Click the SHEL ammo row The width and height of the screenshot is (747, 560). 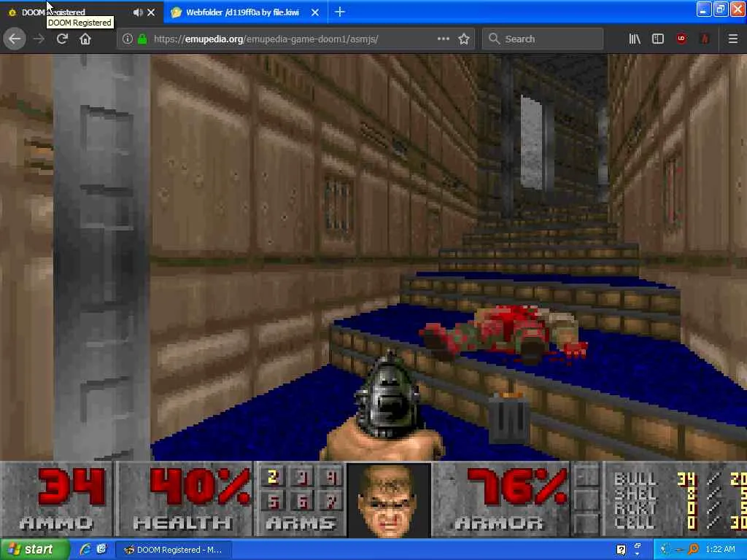[x=681, y=494]
